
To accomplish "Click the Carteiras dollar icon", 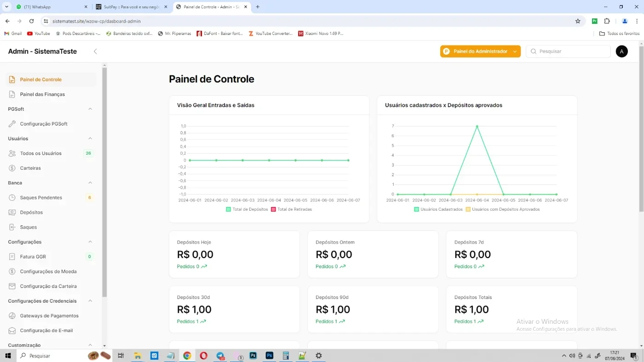I will click(x=12, y=168).
